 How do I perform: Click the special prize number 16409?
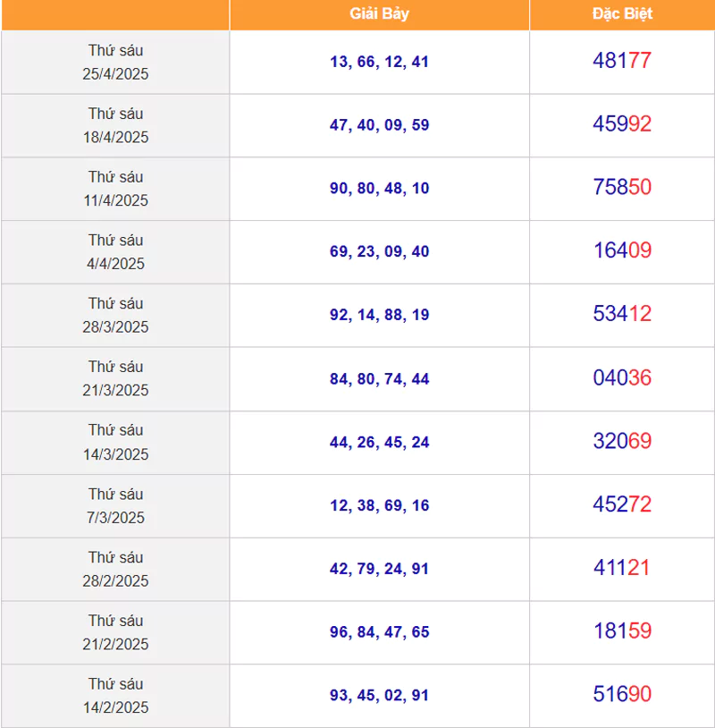tap(622, 250)
